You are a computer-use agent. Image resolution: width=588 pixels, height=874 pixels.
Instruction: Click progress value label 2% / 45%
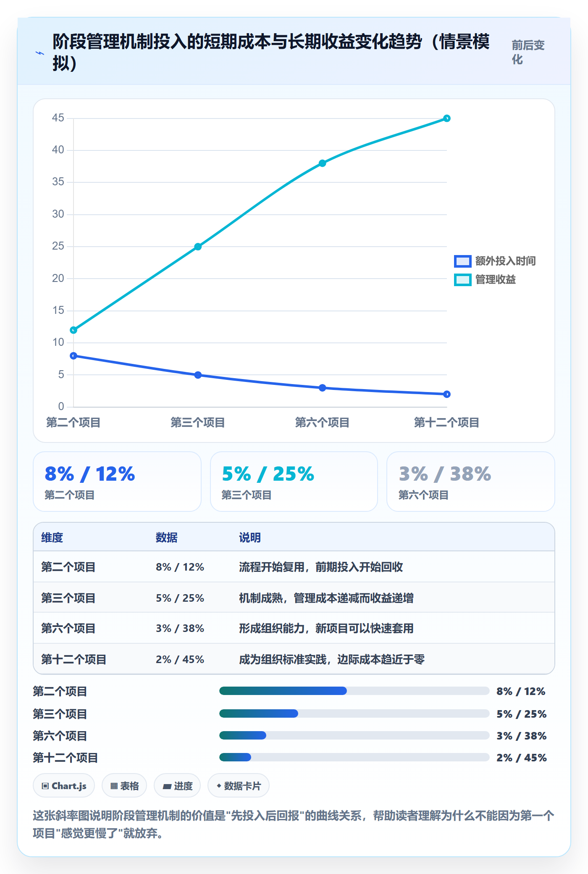point(522,758)
